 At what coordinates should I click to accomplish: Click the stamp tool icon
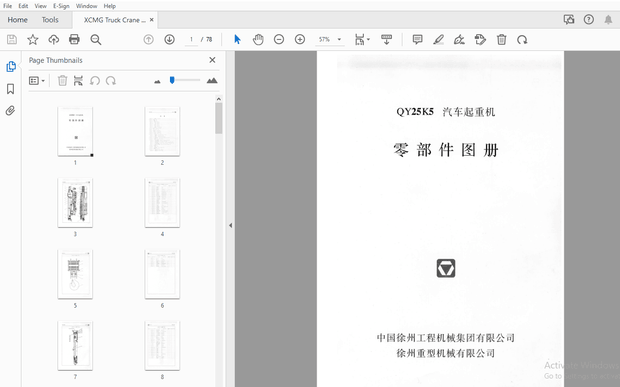pyautogui.click(x=480, y=40)
